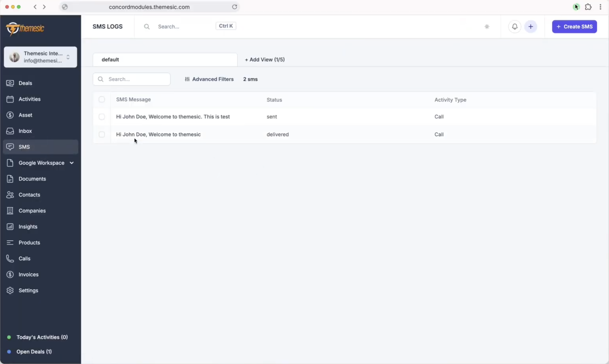Open the Companies section
This screenshot has width=609, height=364.
click(x=32, y=211)
